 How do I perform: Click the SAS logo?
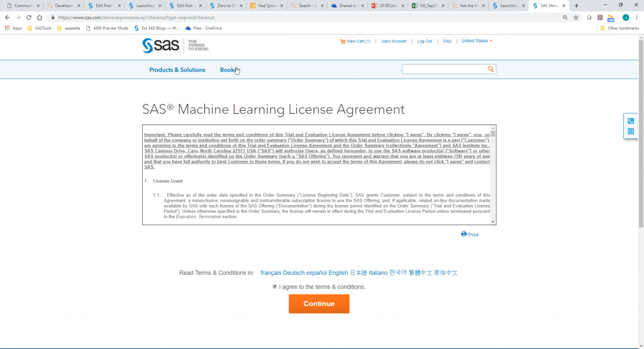click(x=160, y=45)
